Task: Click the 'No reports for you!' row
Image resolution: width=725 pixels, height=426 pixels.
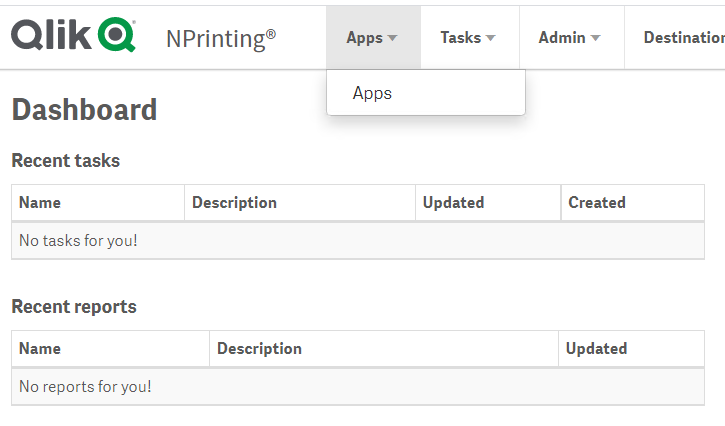Action: click(x=358, y=387)
